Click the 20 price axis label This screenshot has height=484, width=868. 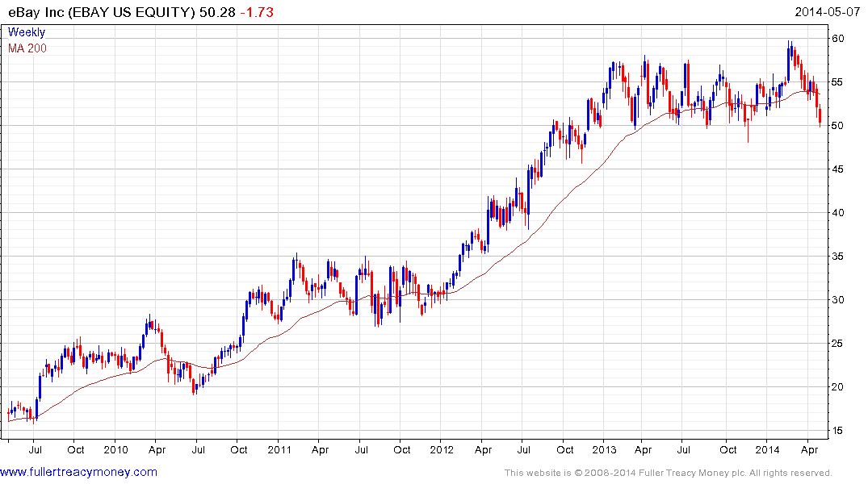[x=837, y=386]
